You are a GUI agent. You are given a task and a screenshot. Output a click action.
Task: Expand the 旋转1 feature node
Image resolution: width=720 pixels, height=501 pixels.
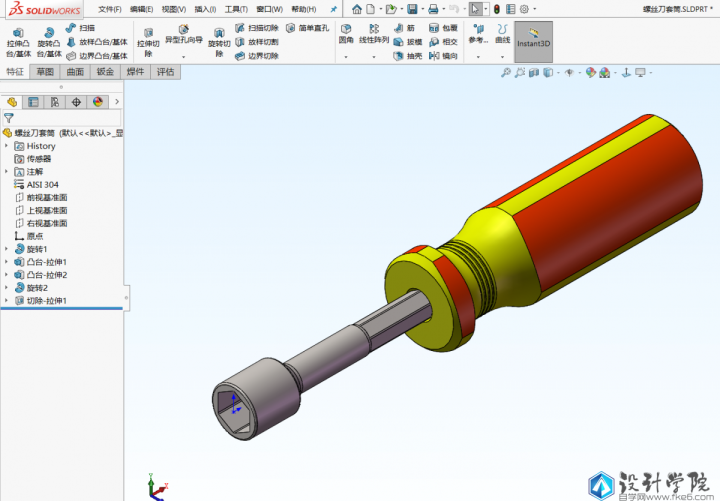click(x=8, y=249)
